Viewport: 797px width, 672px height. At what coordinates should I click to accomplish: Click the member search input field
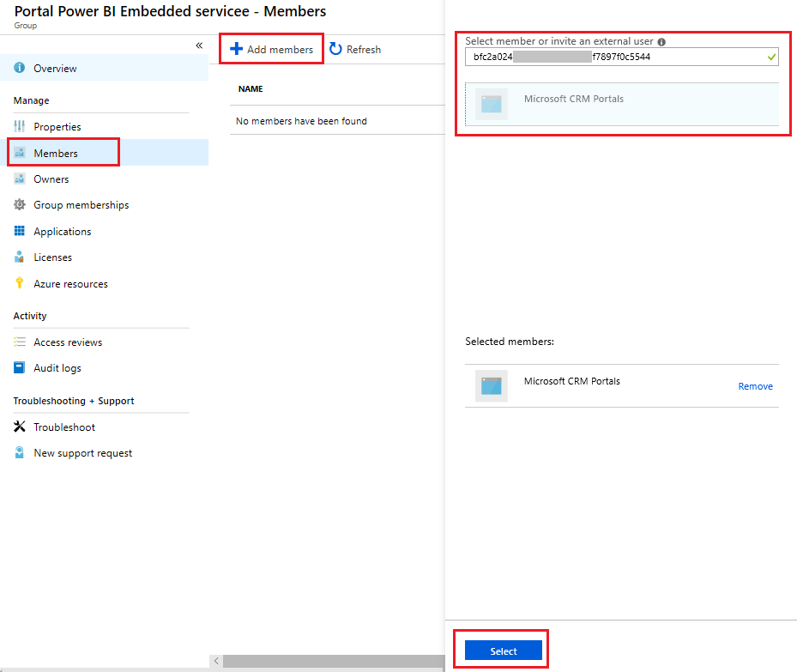point(621,57)
